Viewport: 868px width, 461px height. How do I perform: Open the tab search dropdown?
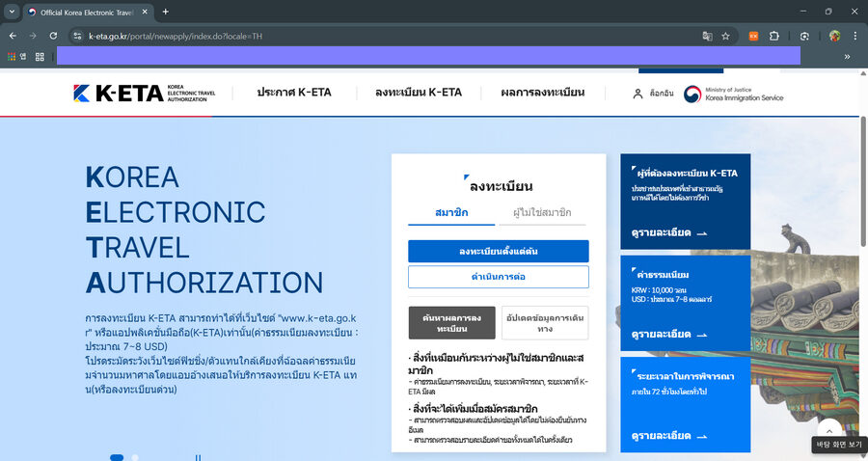(x=11, y=12)
